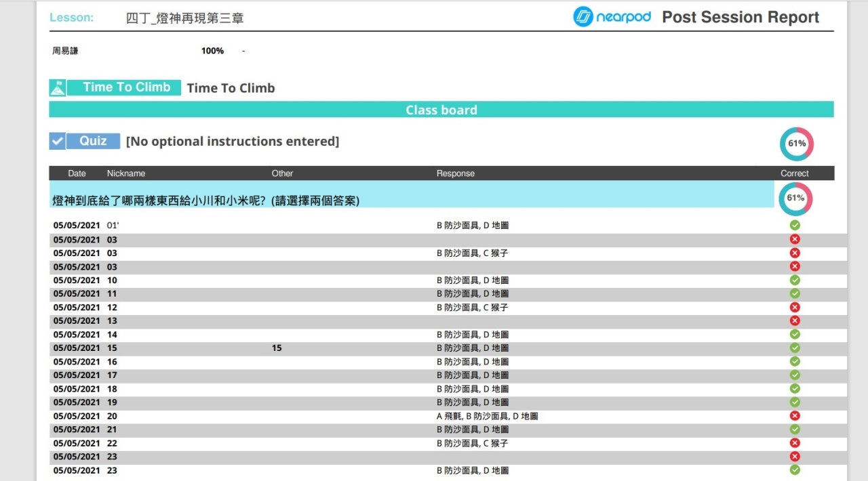Click the Date column header

[x=77, y=173]
